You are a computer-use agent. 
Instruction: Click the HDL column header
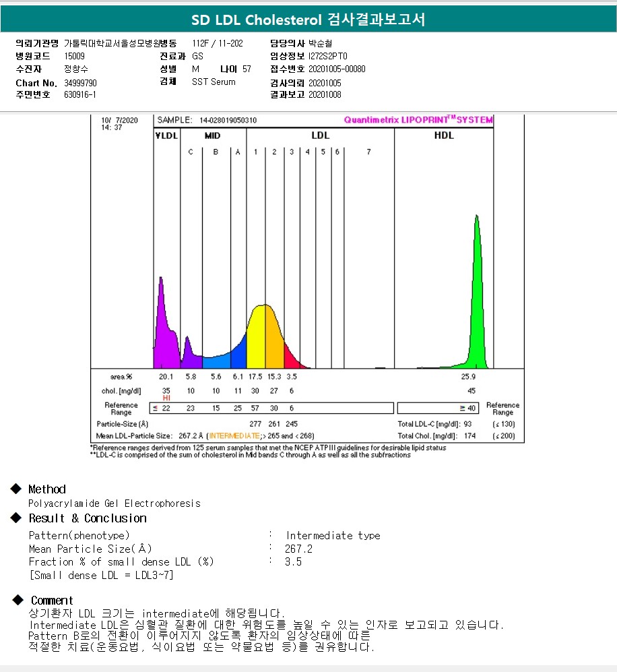click(x=444, y=135)
